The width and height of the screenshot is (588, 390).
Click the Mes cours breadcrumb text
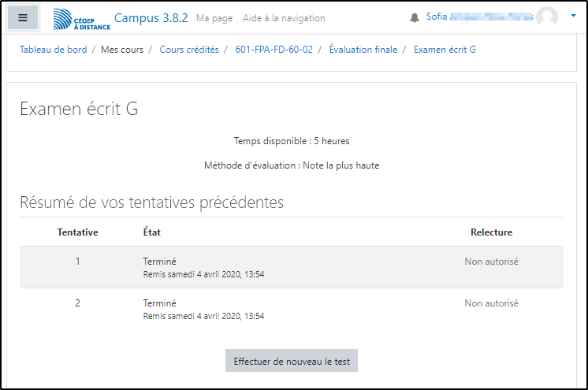122,50
